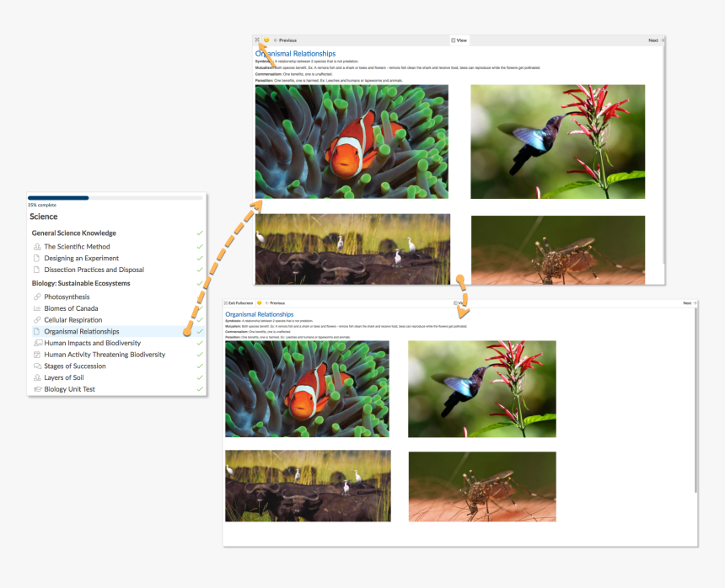Image resolution: width=725 pixels, height=588 pixels.
Task: Click the Cellular Respiration link icon
Action: pyautogui.click(x=36, y=320)
